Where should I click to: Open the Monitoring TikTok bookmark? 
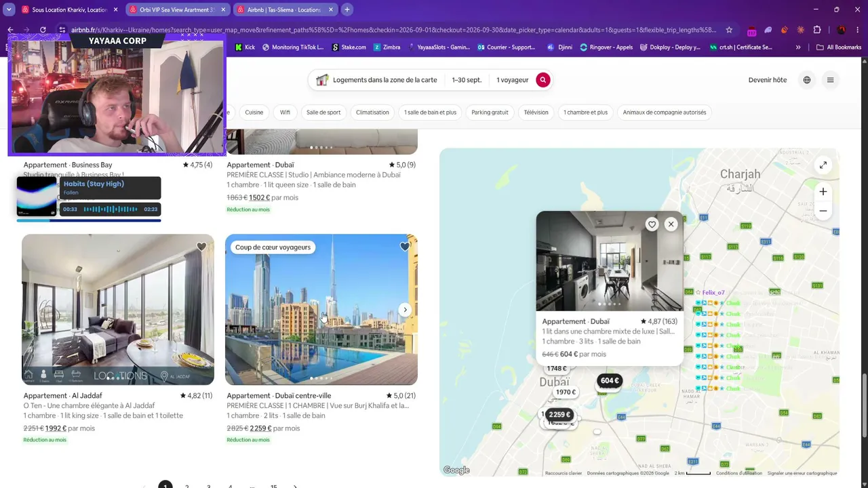294,47
